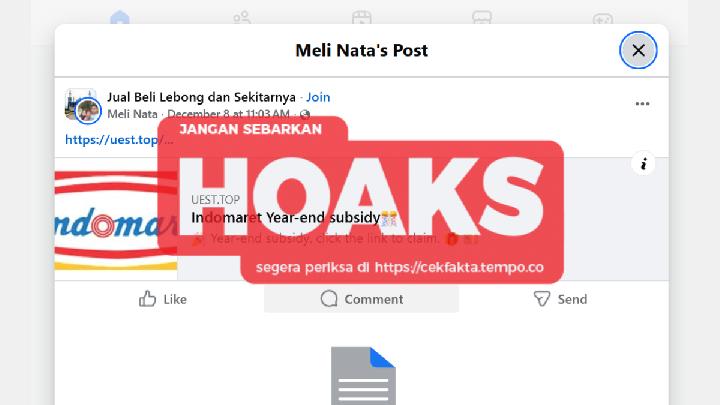This screenshot has width=720, height=405.
Task: Open the Indomaret logo preview thumbnail
Action: 116,219
